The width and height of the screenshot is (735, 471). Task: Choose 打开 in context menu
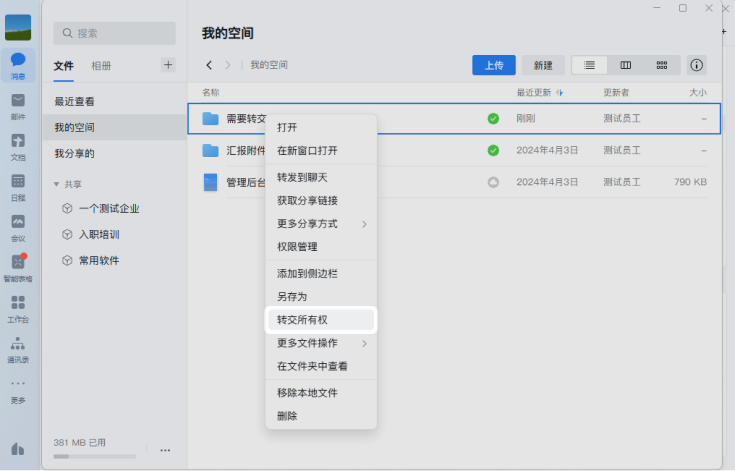point(321,127)
